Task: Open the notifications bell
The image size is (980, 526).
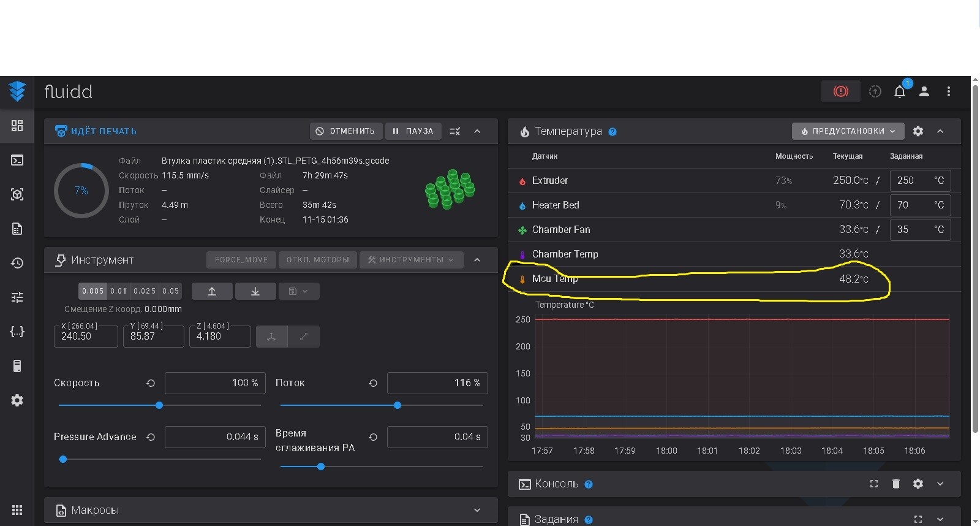Action: pyautogui.click(x=899, y=92)
